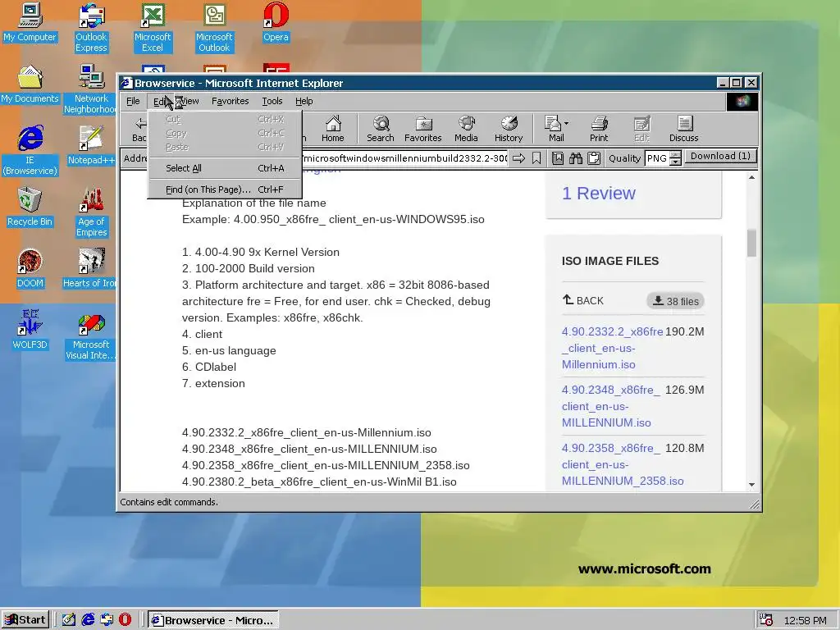Screen dimensions: 840x630
Task: Open the History toolbar button
Action: tap(509, 129)
